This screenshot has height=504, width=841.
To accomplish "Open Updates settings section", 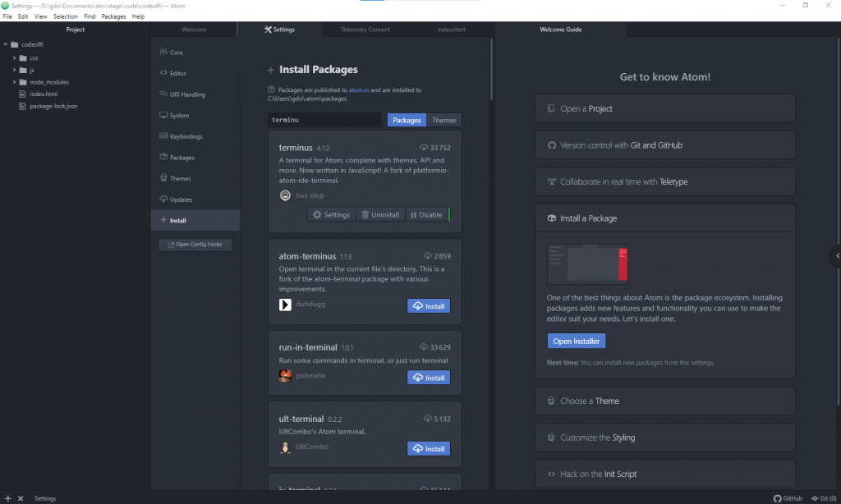I will (x=195, y=199).
